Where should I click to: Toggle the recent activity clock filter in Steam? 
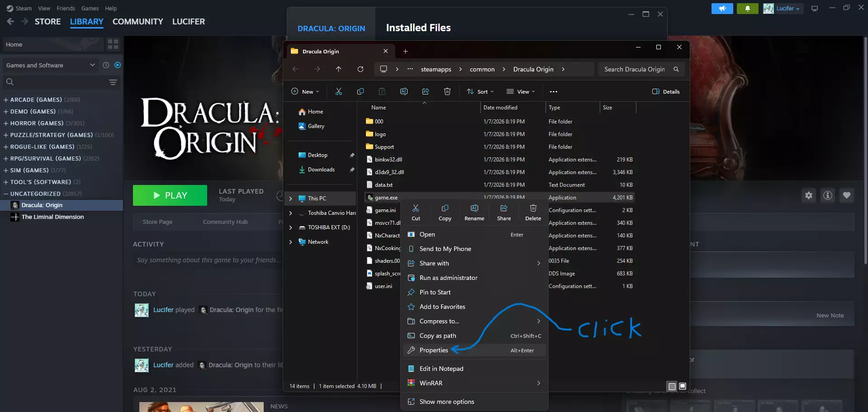tap(106, 65)
